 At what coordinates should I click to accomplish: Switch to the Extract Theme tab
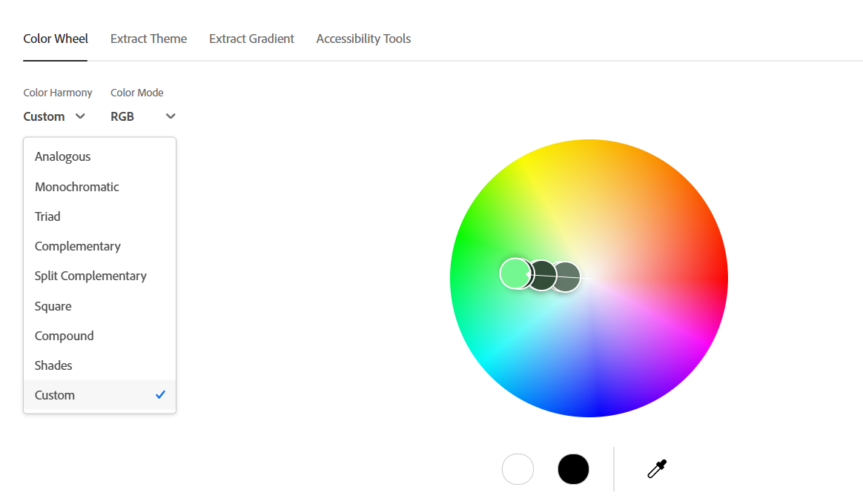(x=148, y=39)
